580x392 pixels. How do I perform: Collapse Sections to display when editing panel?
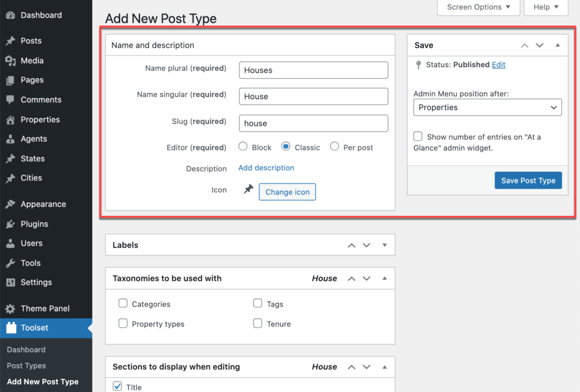coord(385,367)
